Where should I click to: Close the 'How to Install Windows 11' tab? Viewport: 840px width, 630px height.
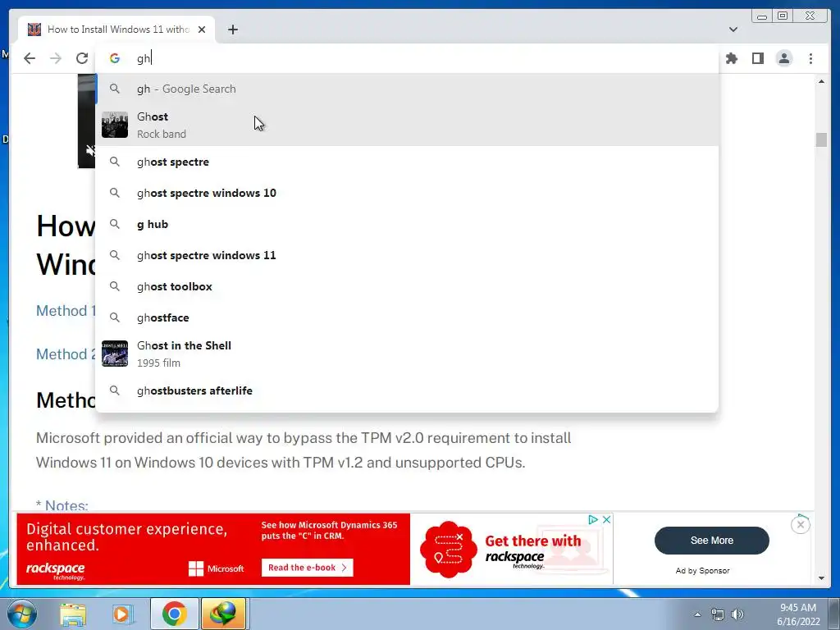click(202, 30)
